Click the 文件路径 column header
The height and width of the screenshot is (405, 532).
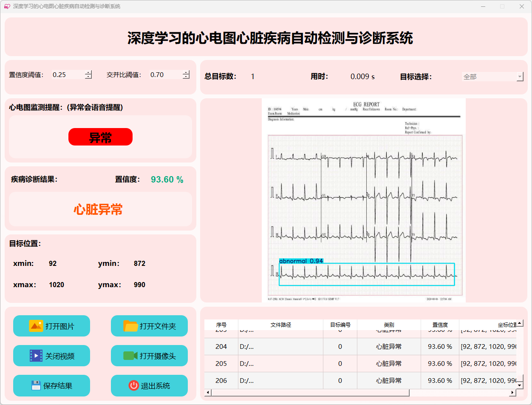tap(280, 325)
